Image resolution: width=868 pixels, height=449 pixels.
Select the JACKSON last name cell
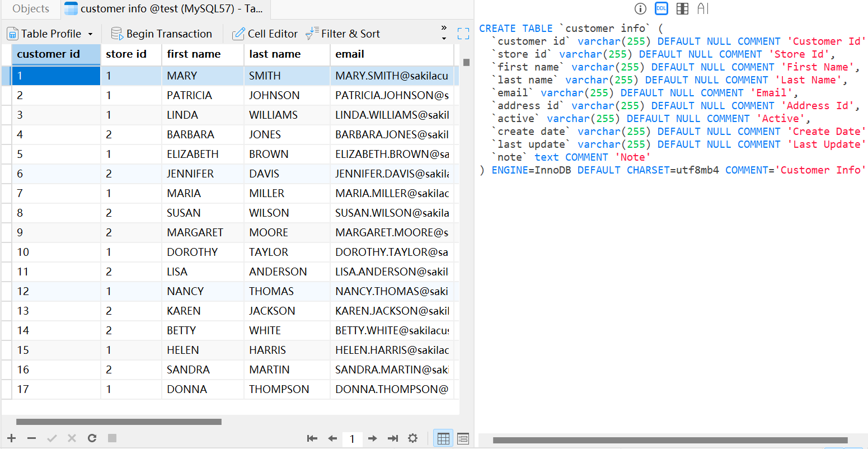click(287, 311)
